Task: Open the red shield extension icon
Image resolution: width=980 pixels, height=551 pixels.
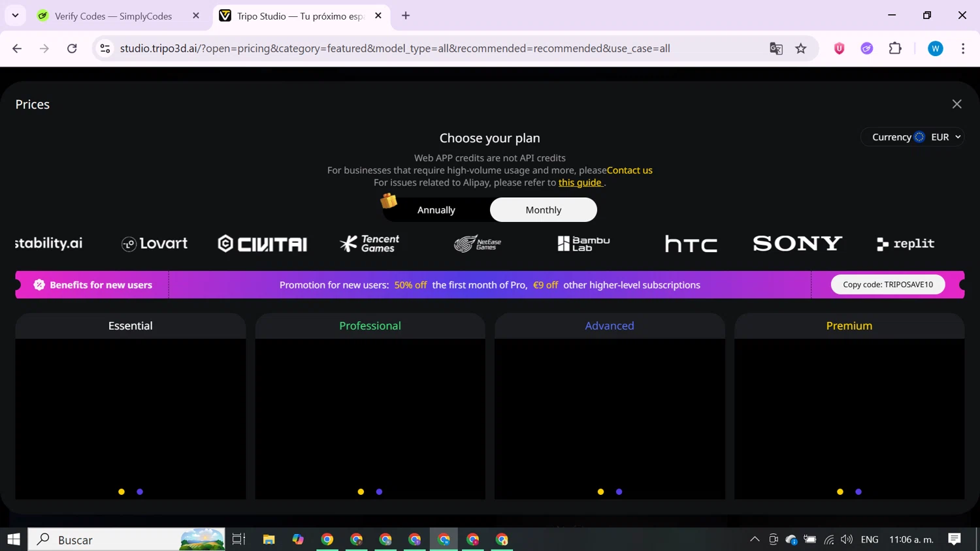Action: click(840, 48)
